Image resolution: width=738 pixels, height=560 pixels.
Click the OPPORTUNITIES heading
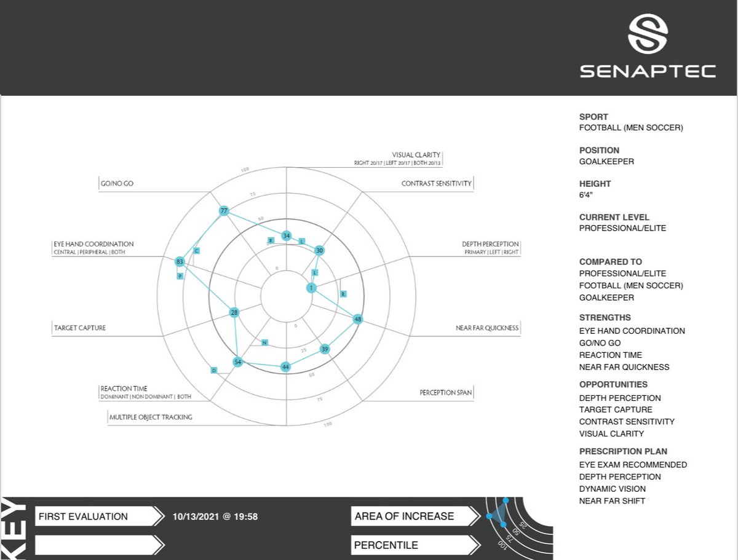pos(614,384)
